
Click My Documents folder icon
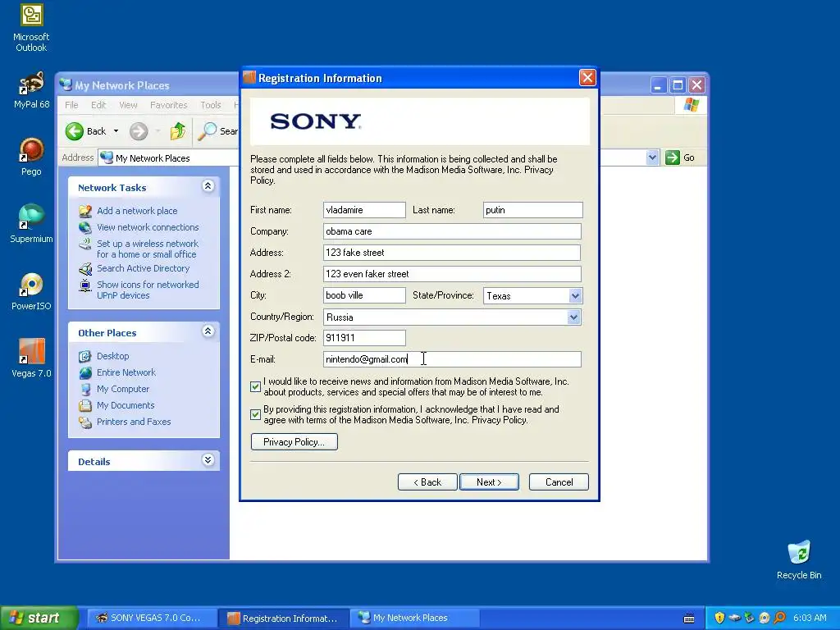pos(85,405)
